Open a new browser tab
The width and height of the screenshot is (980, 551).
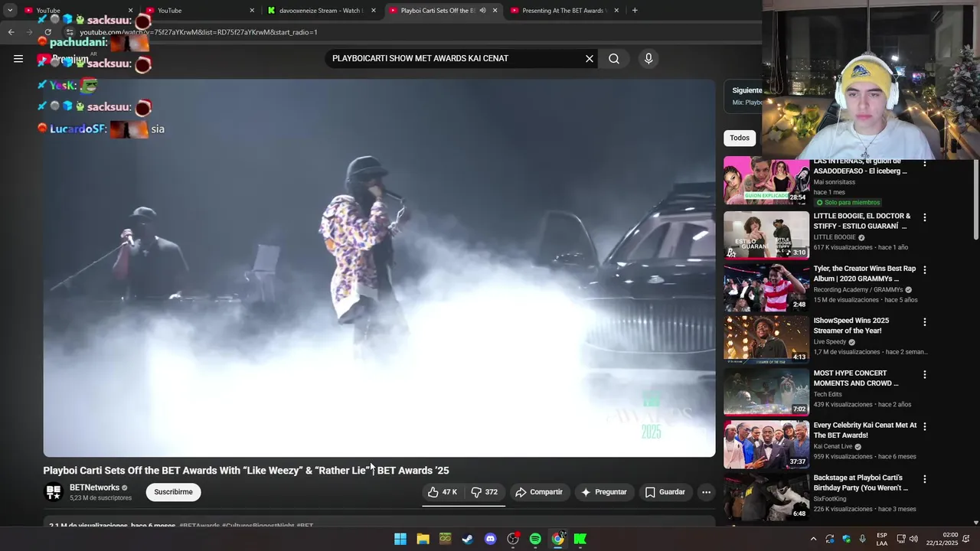(x=635, y=11)
